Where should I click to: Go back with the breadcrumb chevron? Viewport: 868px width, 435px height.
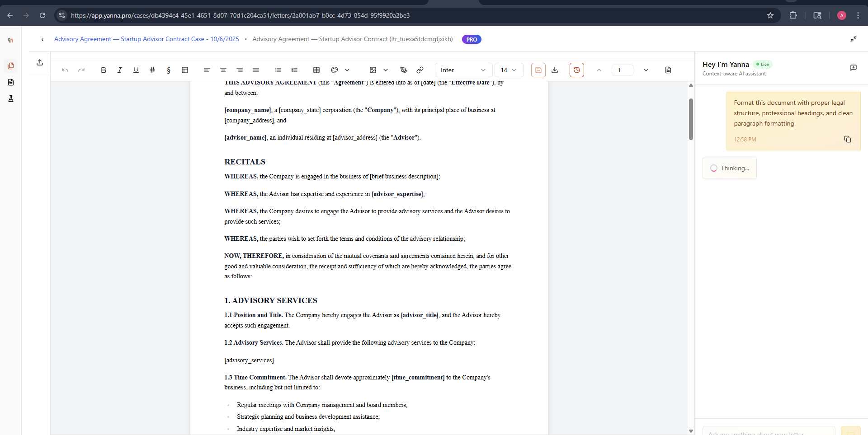point(42,39)
